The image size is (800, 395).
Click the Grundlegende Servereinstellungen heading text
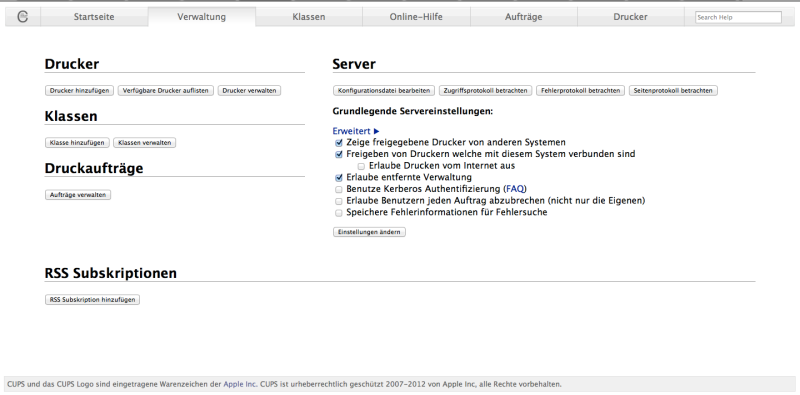(413, 111)
